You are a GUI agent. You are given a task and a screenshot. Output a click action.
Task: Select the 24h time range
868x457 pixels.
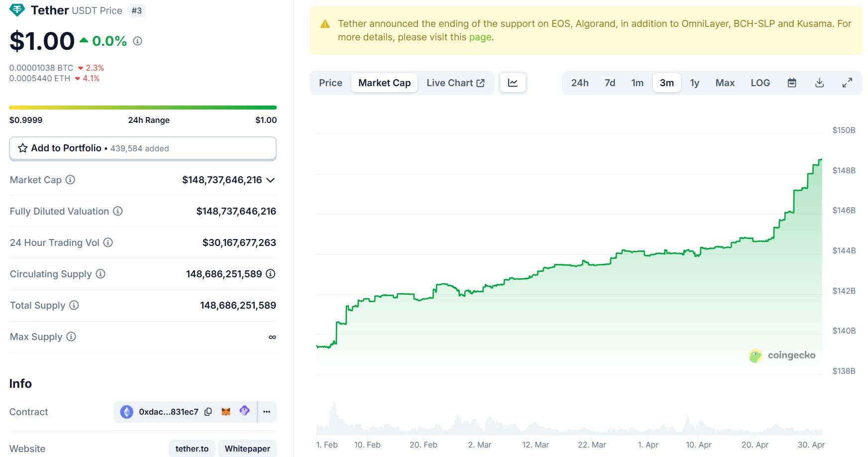coord(579,83)
